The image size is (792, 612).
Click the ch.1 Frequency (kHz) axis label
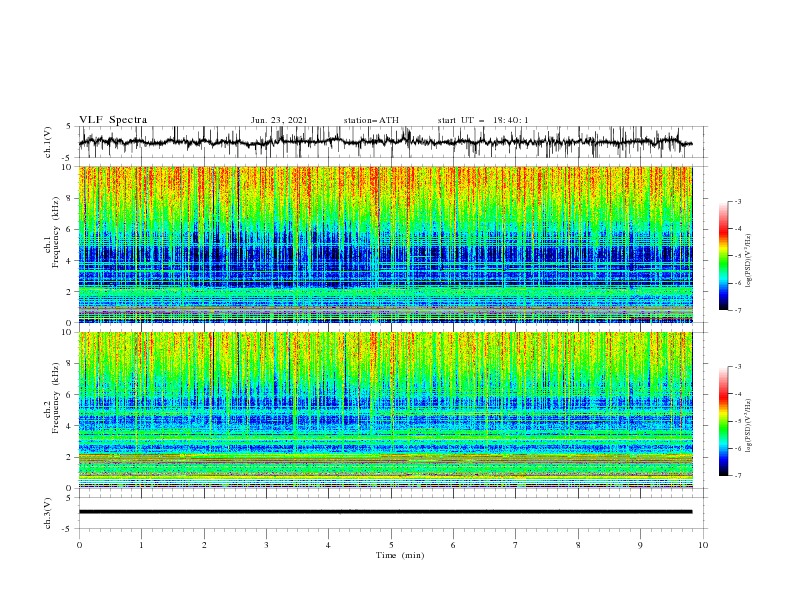tap(52, 232)
